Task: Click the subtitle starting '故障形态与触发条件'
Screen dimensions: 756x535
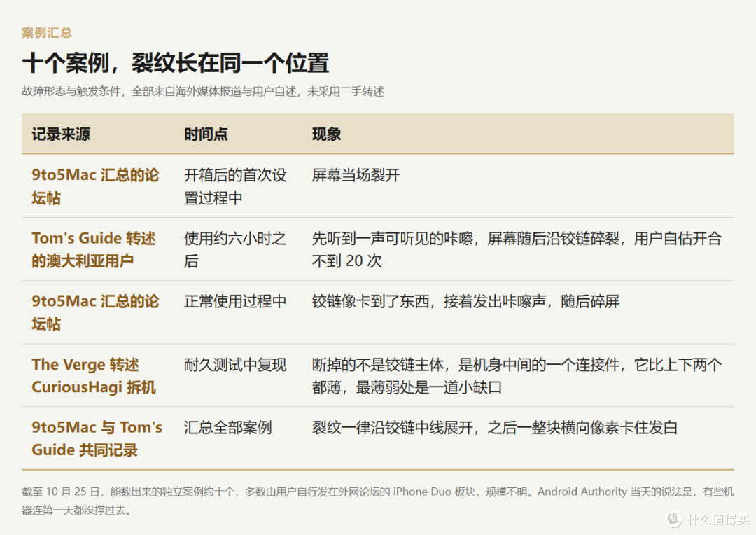Action: (x=203, y=92)
